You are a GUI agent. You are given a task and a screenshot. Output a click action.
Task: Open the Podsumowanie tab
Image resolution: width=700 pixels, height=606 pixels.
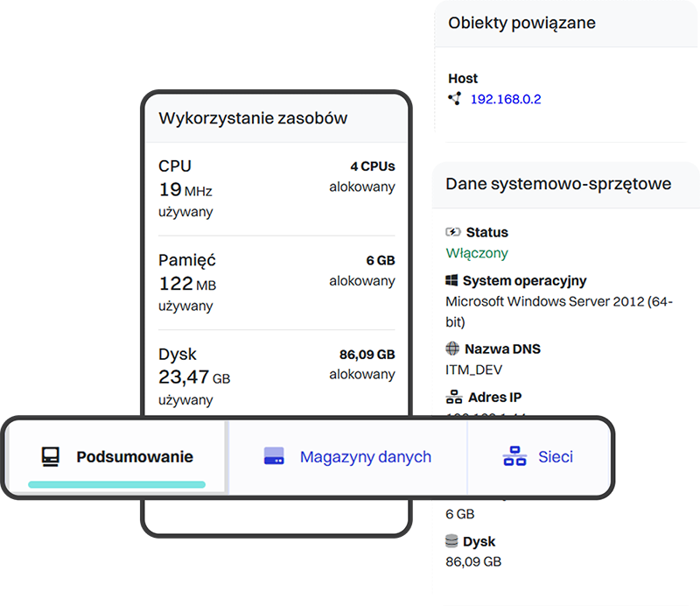[x=134, y=457]
